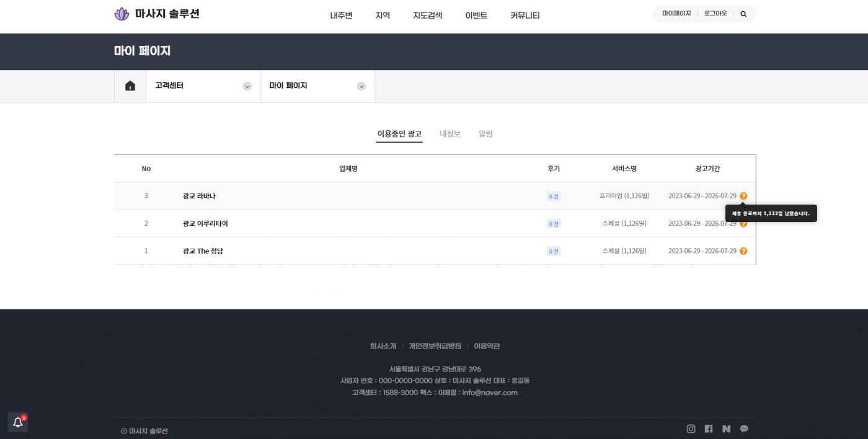Image resolution: width=868 pixels, height=439 pixels.
Task: Click the Naver N icon in footer
Action: click(x=726, y=428)
